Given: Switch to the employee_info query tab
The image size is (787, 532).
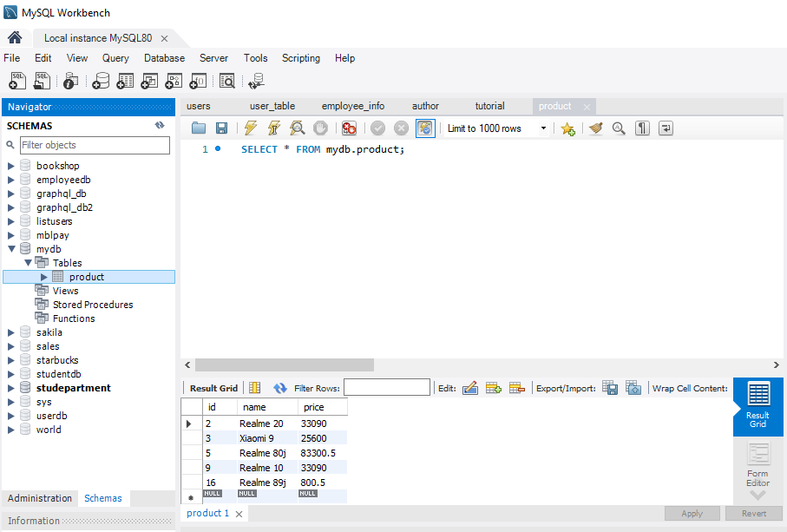Looking at the screenshot, I should [x=353, y=106].
